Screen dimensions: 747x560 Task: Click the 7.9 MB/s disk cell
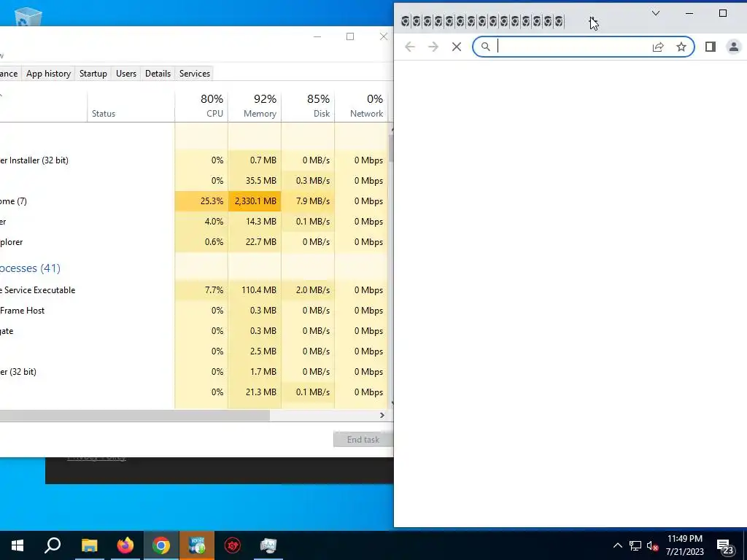[309, 201]
